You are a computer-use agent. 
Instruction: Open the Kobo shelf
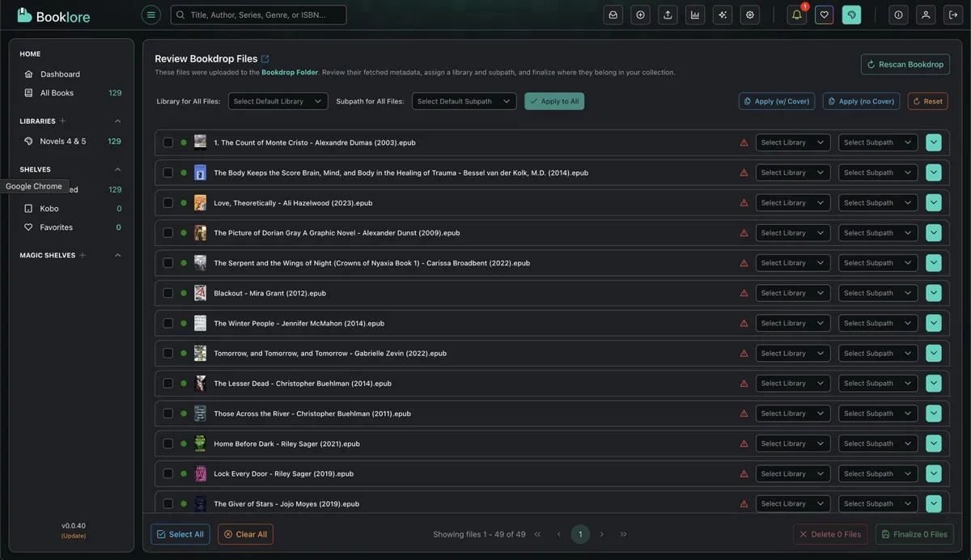73,209
